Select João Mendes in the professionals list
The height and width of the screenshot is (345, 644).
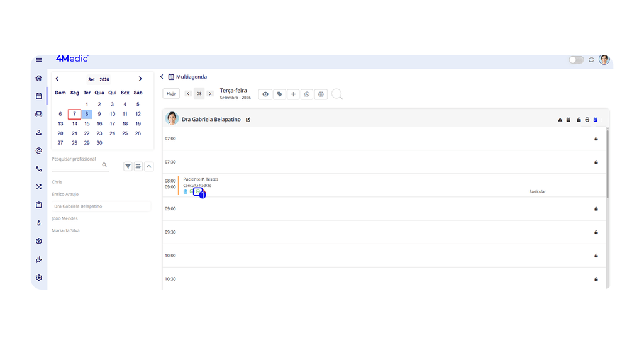click(x=65, y=218)
